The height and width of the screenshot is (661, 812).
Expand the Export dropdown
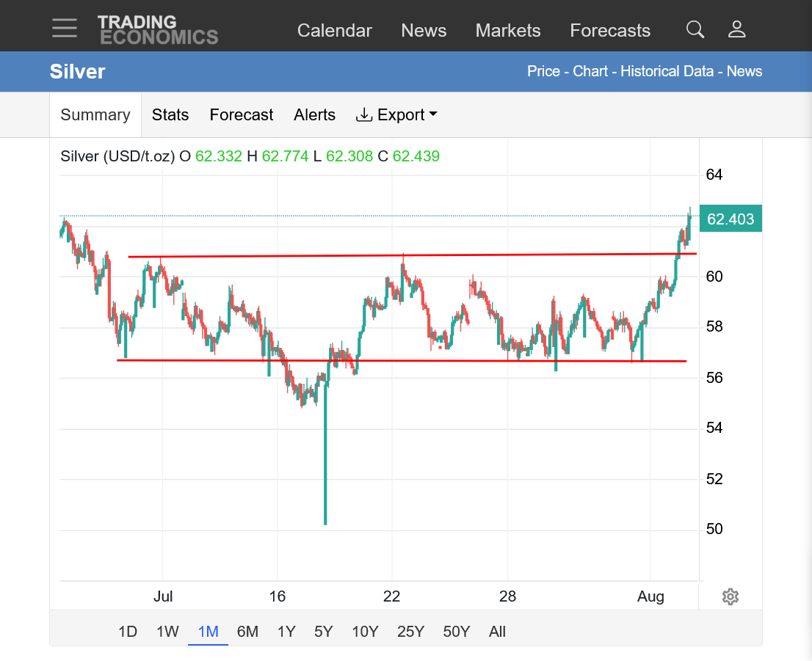tap(396, 115)
